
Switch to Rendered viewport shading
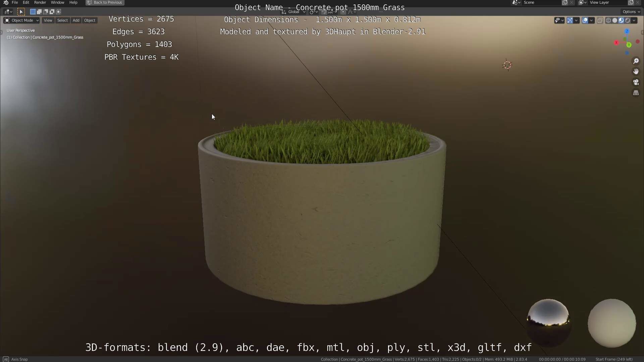point(627,20)
